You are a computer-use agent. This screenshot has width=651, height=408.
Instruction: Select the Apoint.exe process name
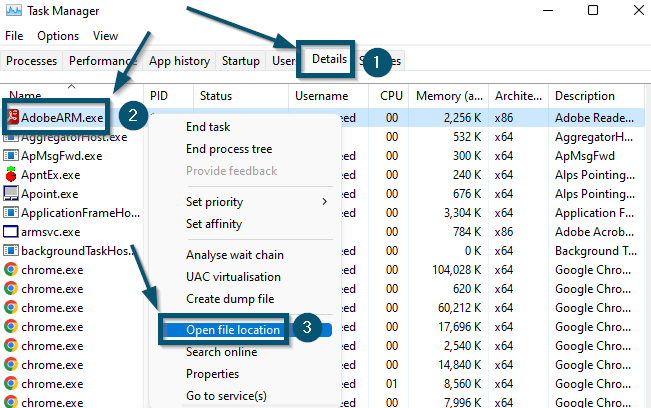[x=50, y=194]
